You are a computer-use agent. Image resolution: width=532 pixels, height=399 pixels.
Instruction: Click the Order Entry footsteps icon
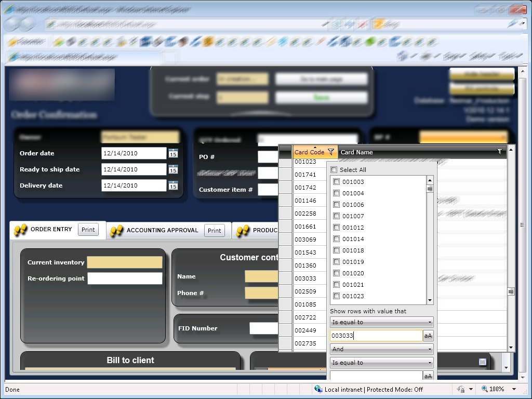click(20, 230)
